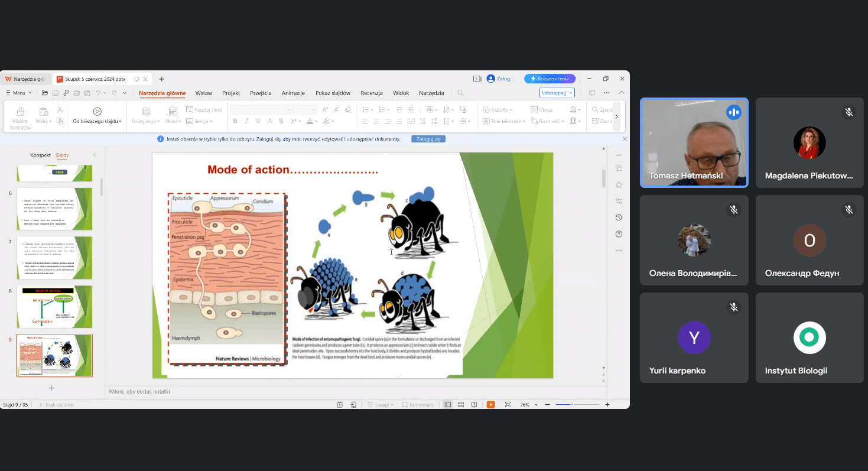Click the blue Zaloguj się button
This screenshot has width=868, height=471.
(x=428, y=139)
